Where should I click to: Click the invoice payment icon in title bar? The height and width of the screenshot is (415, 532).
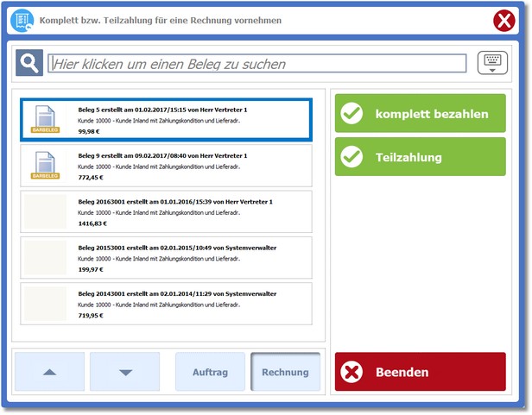pos(23,19)
